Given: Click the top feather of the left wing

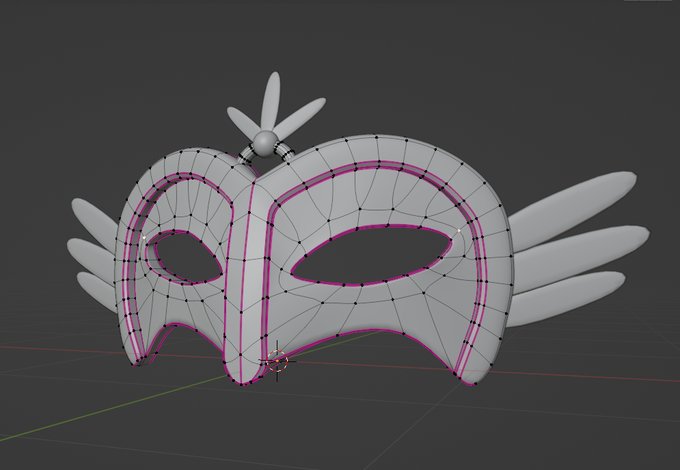Looking at the screenshot, I should 93,223.
